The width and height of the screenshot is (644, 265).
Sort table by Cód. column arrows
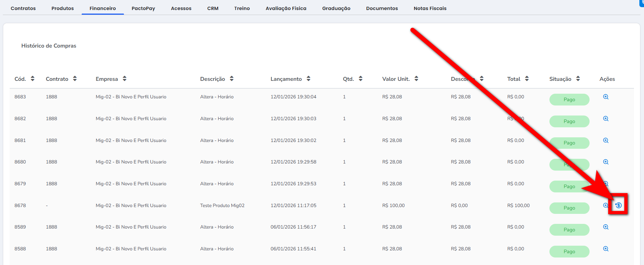[33, 79]
